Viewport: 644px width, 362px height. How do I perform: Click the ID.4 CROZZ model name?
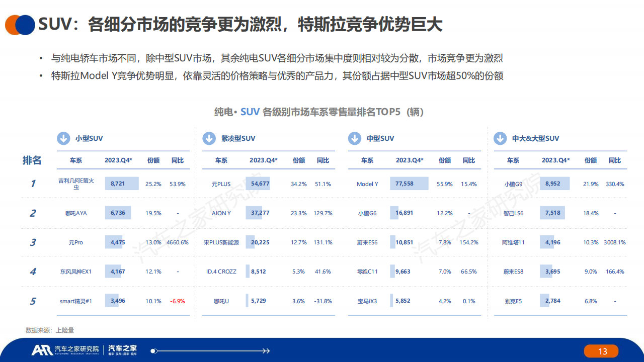(x=221, y=271)
